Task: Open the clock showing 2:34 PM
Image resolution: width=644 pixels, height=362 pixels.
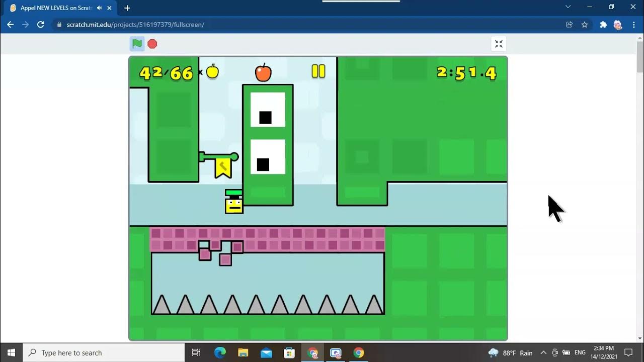Action: coord(603,352)
